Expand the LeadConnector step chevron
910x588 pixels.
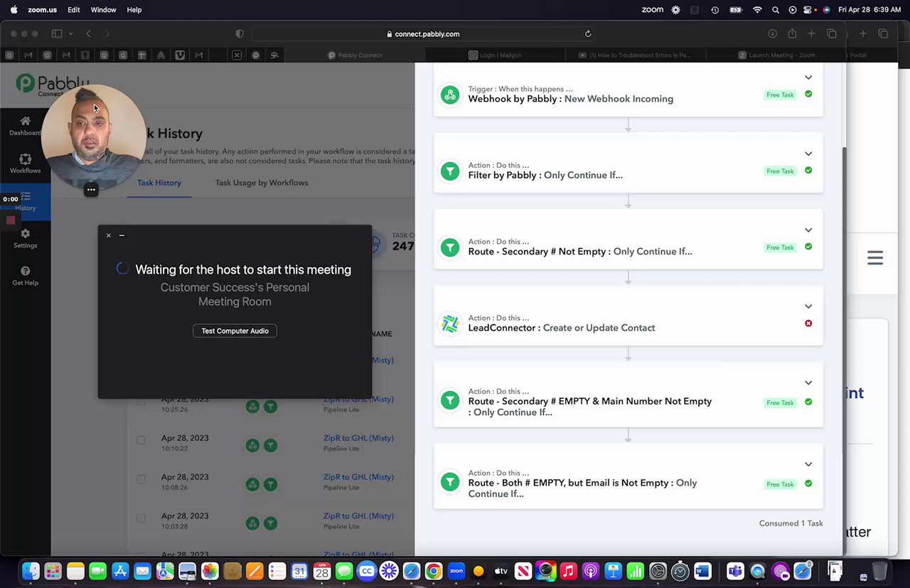(x=808, y=306)
